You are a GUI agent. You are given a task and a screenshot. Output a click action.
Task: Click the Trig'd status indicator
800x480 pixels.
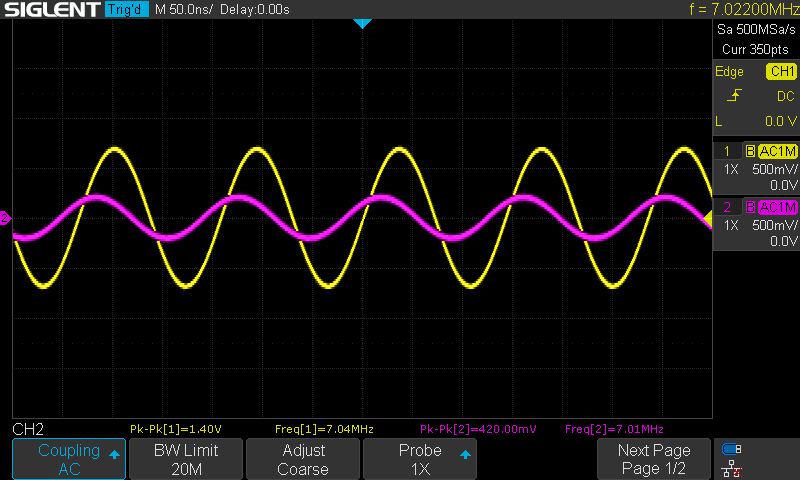[127, 9]
